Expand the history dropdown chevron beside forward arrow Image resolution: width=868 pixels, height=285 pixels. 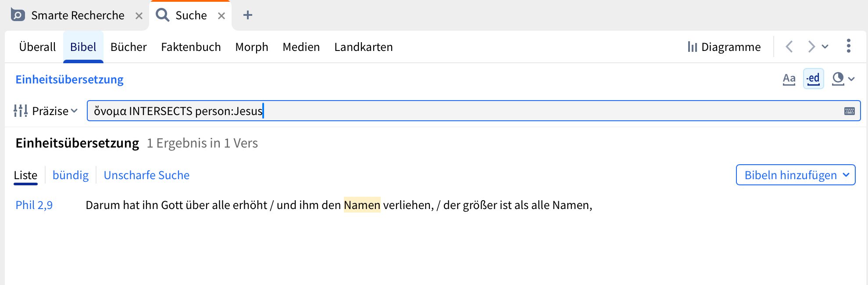[x=825, y=47]
